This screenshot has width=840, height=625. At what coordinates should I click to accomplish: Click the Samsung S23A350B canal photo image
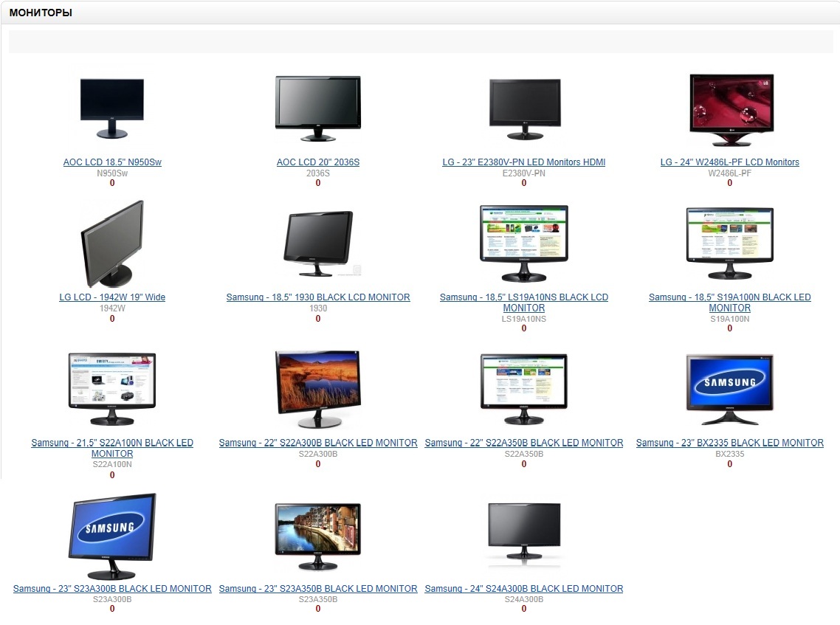click(x=317, y=536)
